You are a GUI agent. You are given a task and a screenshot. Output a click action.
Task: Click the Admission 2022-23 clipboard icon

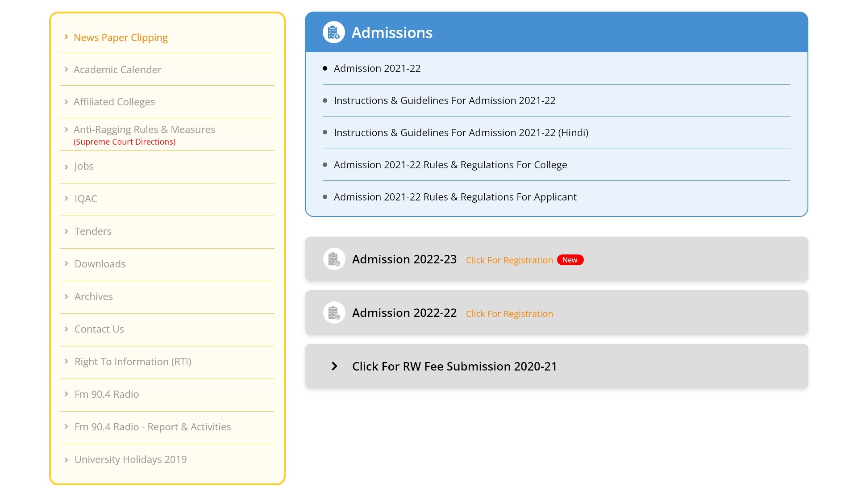(334, 259)
